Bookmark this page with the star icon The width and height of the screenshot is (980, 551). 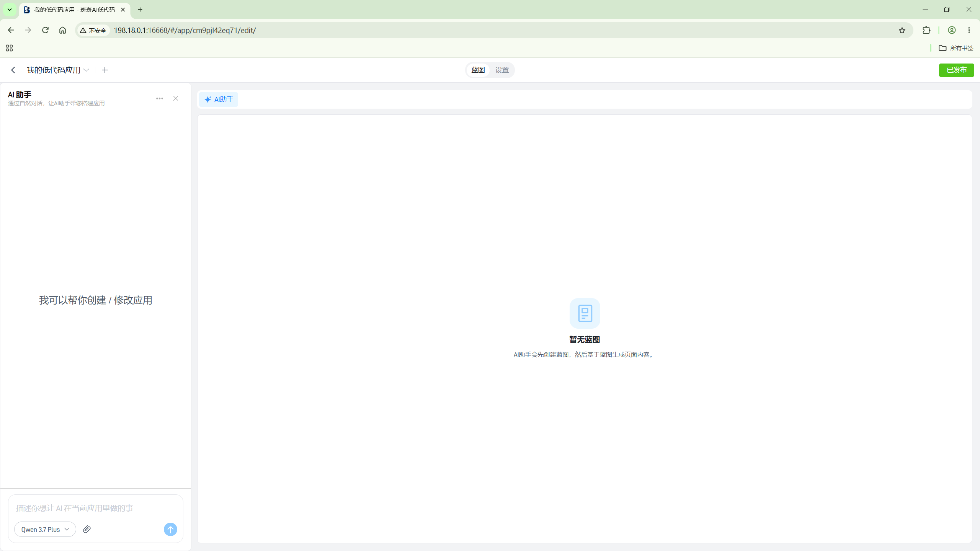(902, 30)
